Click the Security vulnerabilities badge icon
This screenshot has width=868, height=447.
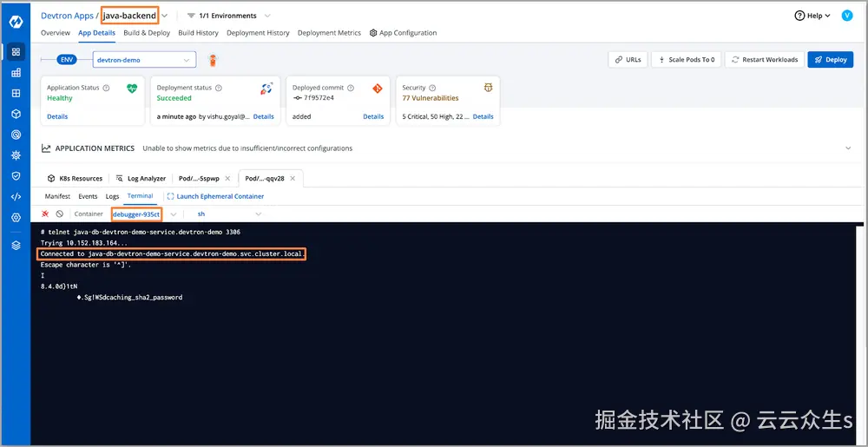pos(488,88)
